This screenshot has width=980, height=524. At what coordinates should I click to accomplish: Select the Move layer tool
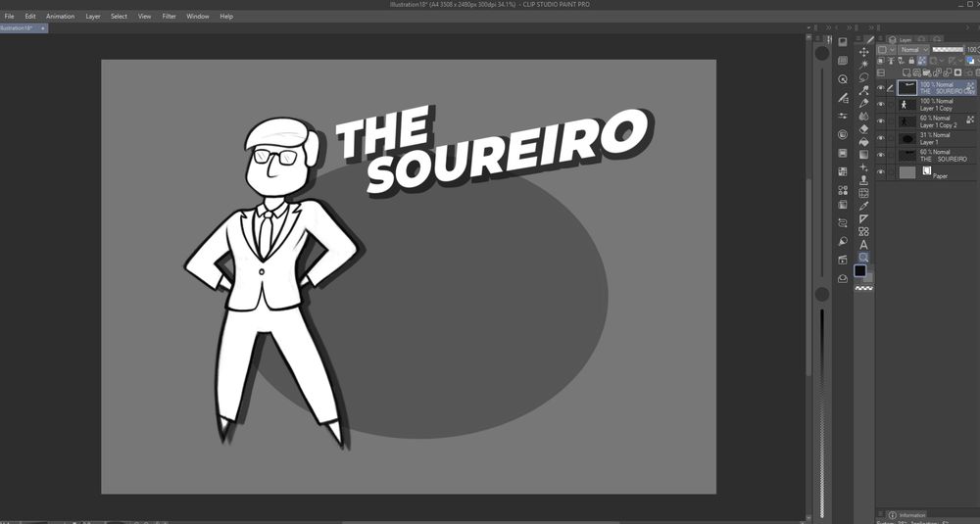pos(863,52)
